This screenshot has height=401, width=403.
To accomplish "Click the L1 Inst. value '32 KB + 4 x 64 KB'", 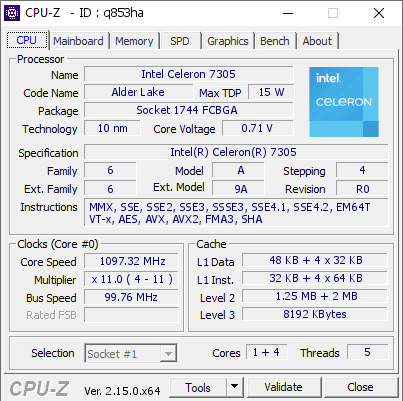I will click(x=315, y=278).
